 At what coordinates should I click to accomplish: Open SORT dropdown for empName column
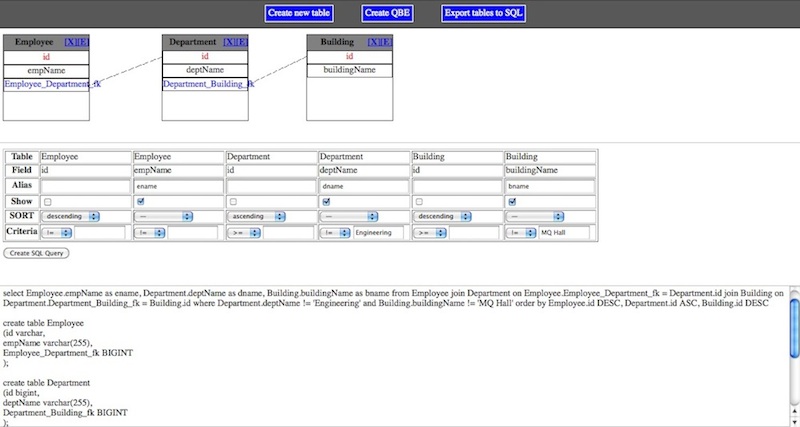coord(163,216)
